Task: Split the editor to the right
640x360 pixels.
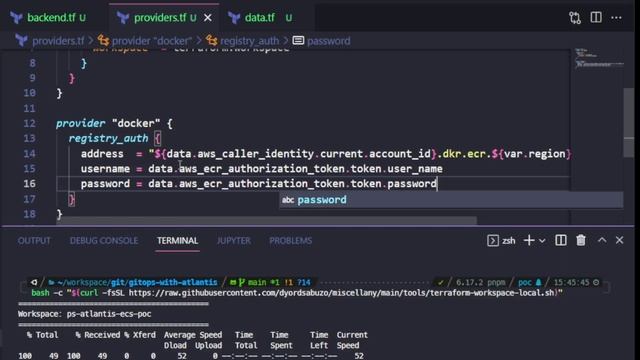Action: (x=596, y=17)
